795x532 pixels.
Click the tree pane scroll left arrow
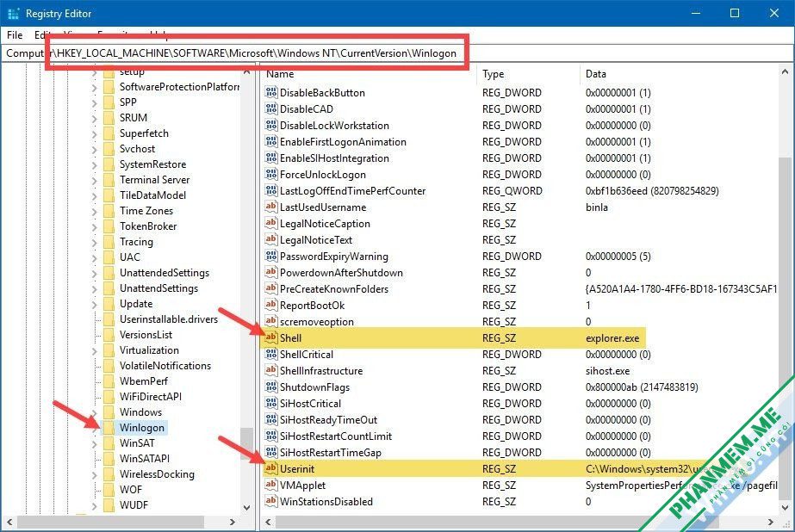tap(9, 522)
